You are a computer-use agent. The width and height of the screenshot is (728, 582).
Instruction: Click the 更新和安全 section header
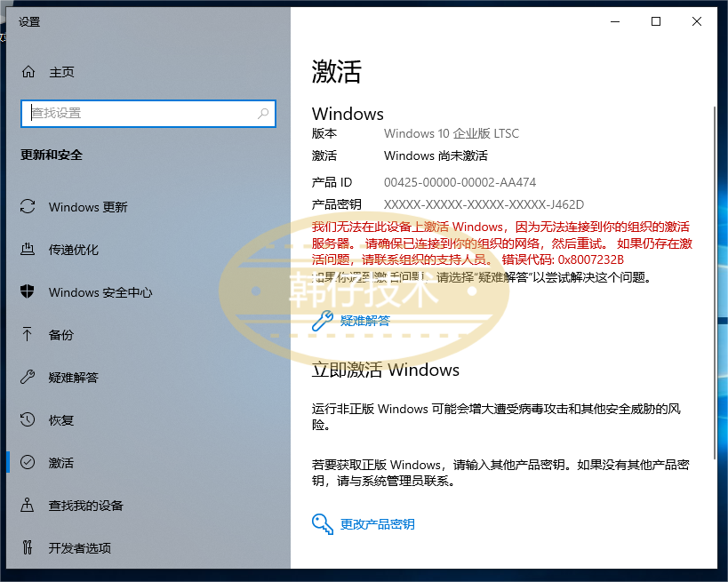coord(52,155)
